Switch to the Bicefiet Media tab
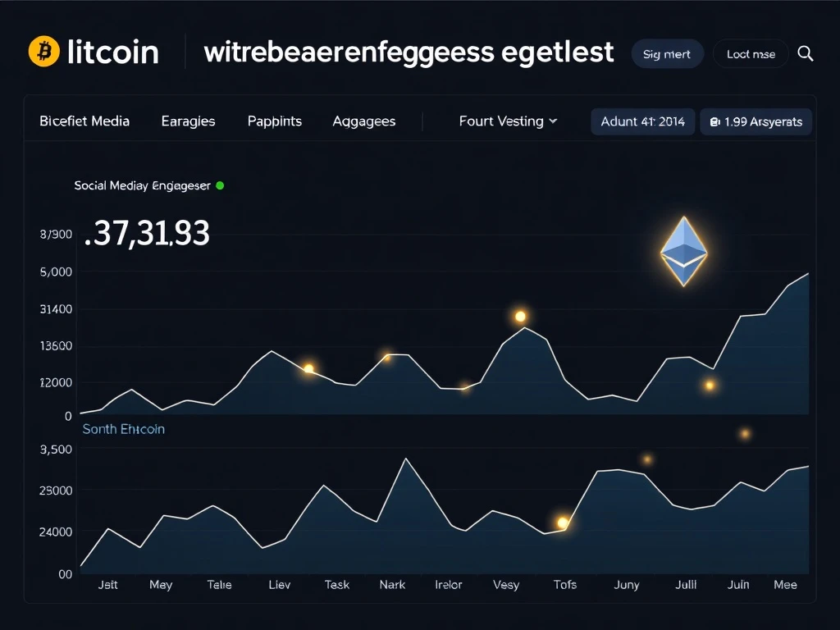 pos(84,121)
